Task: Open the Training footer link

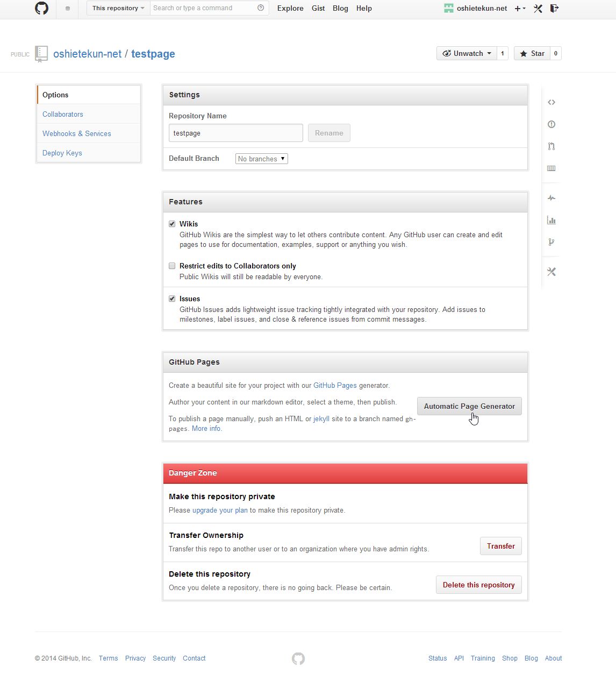Action: click(483, 658)
